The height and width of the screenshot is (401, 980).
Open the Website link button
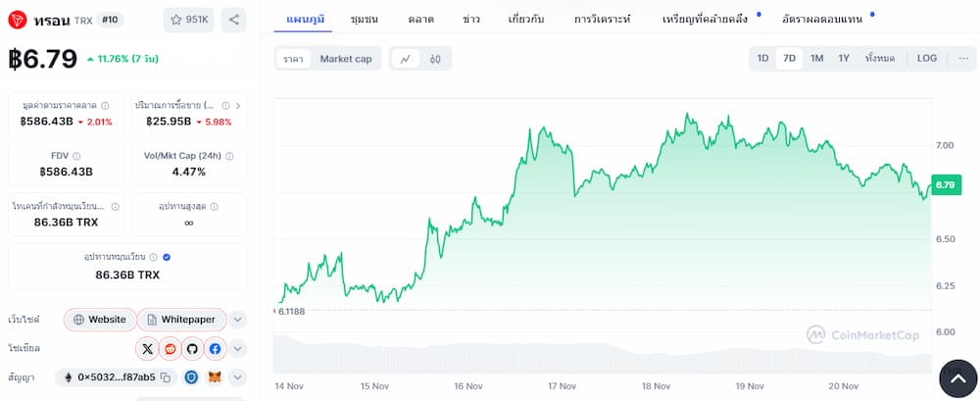pos(100,320)
